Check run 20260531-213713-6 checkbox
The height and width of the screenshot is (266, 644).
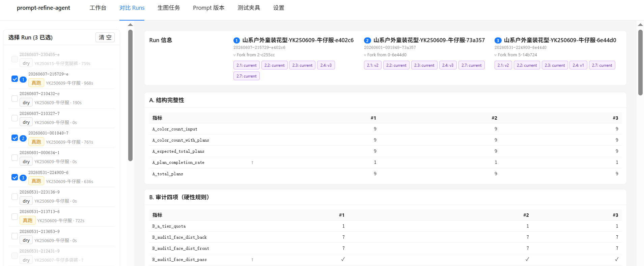click(15, 216)
